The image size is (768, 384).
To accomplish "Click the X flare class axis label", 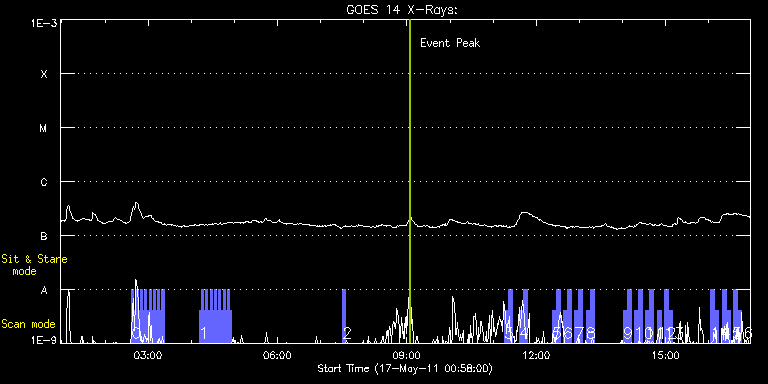I will click(x=44, y=74).
